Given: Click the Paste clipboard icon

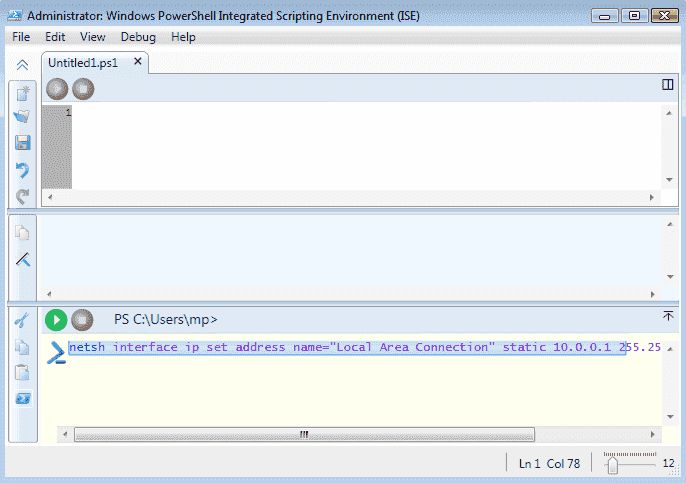Looking at the screenshot, I should point(22,372).
